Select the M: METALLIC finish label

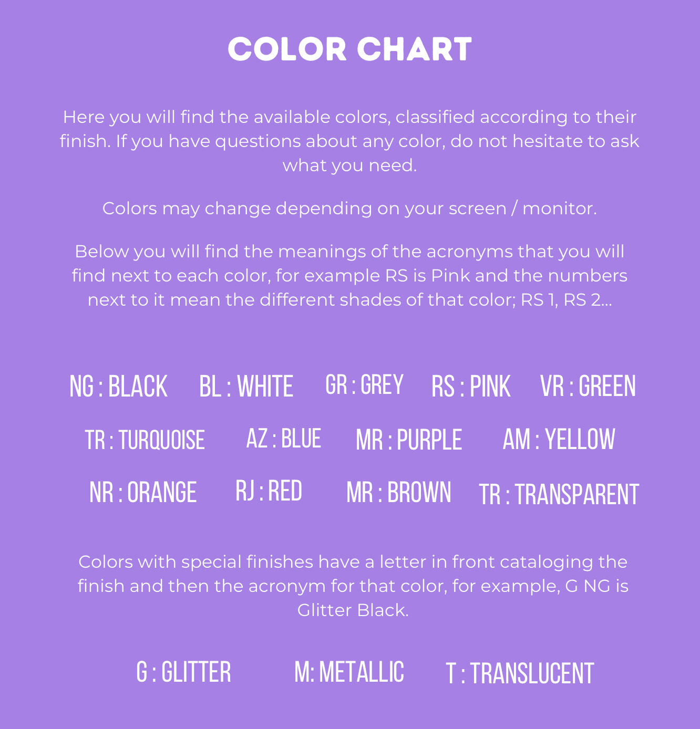[x=349, y=672]
